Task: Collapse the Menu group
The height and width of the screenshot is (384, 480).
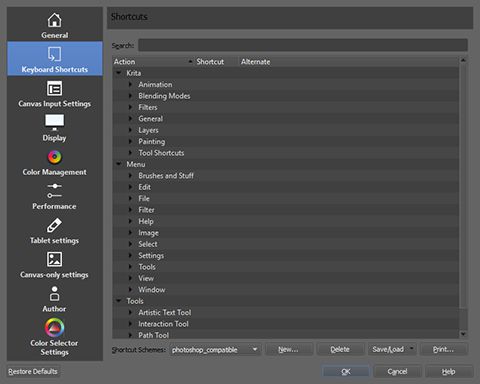Action: (119, 164)
